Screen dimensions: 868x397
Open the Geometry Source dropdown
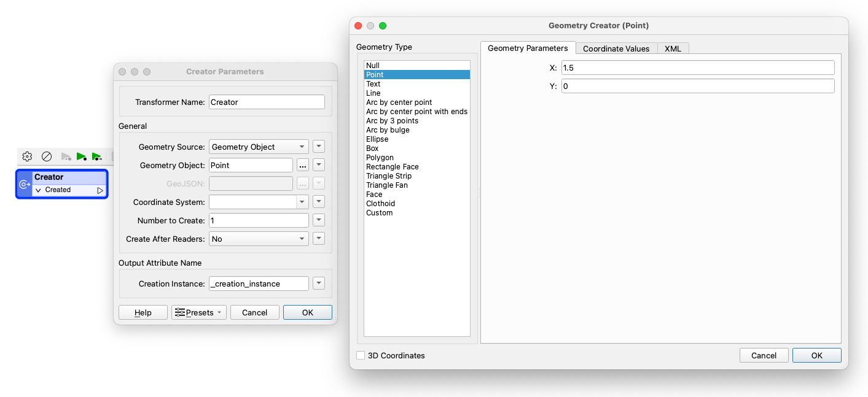tap(259, 147)
